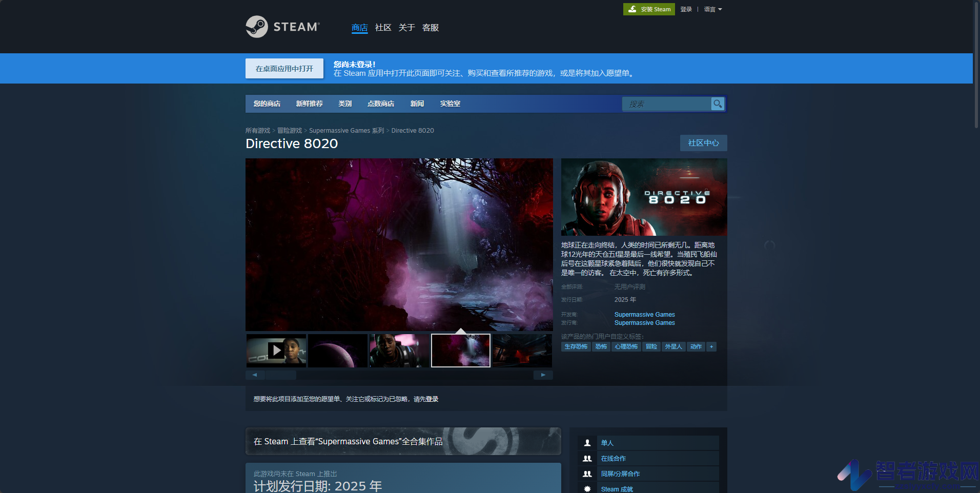The image size is (980, 493).
Task: Click the Steam logo in the header
Action: [x=282, y=27]
